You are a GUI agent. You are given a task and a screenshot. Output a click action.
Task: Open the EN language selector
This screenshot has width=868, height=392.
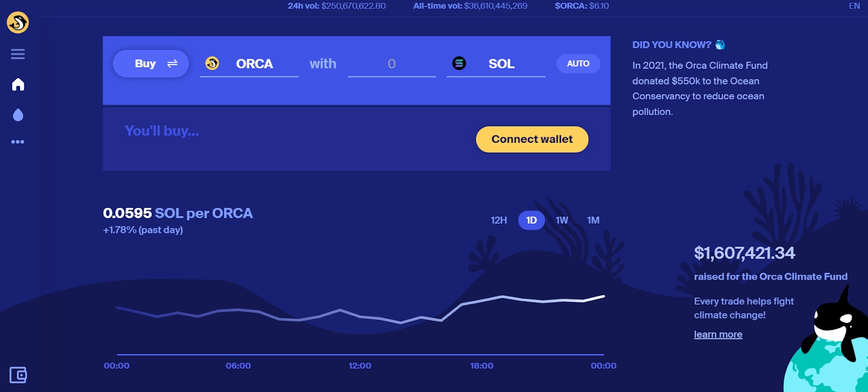click(x=854, y=6)
